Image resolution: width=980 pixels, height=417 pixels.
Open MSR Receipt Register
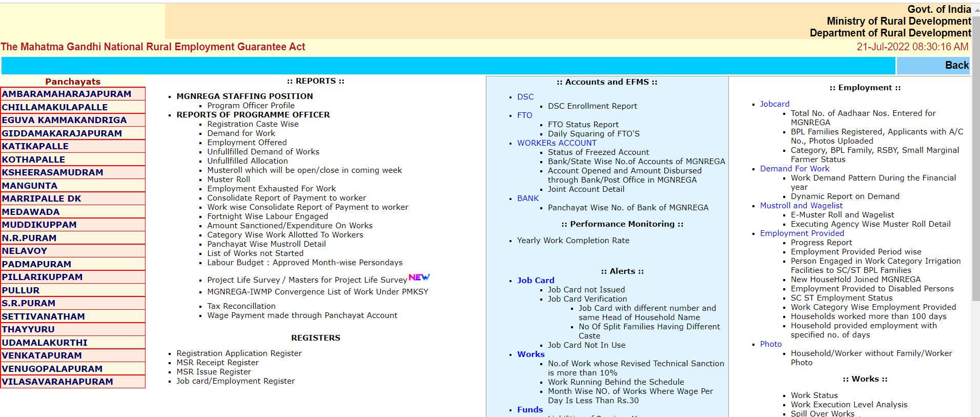217,363
